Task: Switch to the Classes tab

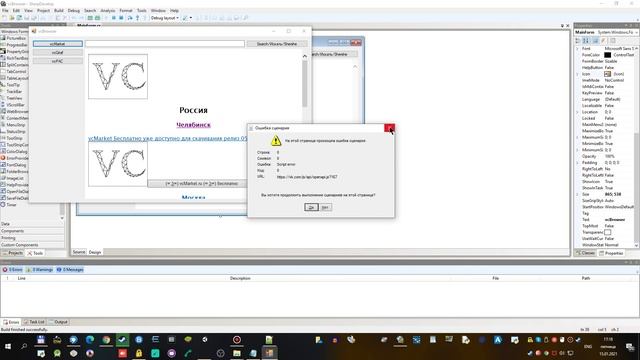Action: 585,253
